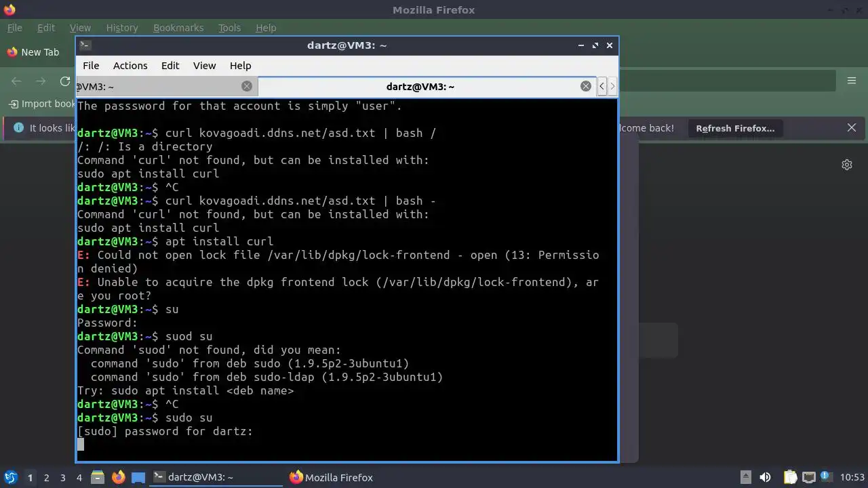Viewport: 868px width, 488px height.
Task: Switch to virtual desktop 2
Action: [x=46, y=477]
